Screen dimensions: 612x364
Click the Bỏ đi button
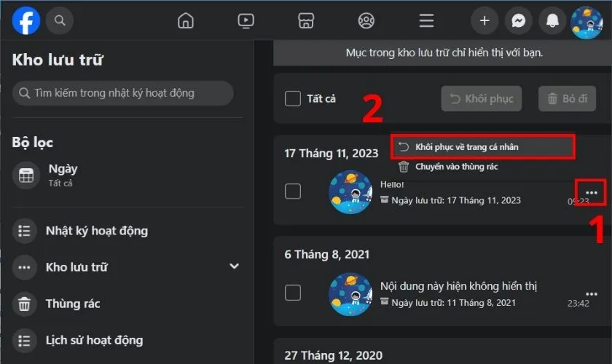point(567,99)
